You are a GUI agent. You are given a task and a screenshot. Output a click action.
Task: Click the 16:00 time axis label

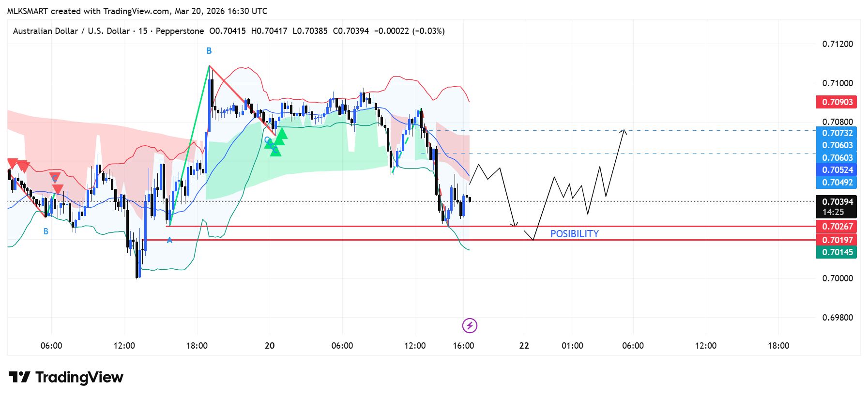pyautogui.click(x=463, y=346)
